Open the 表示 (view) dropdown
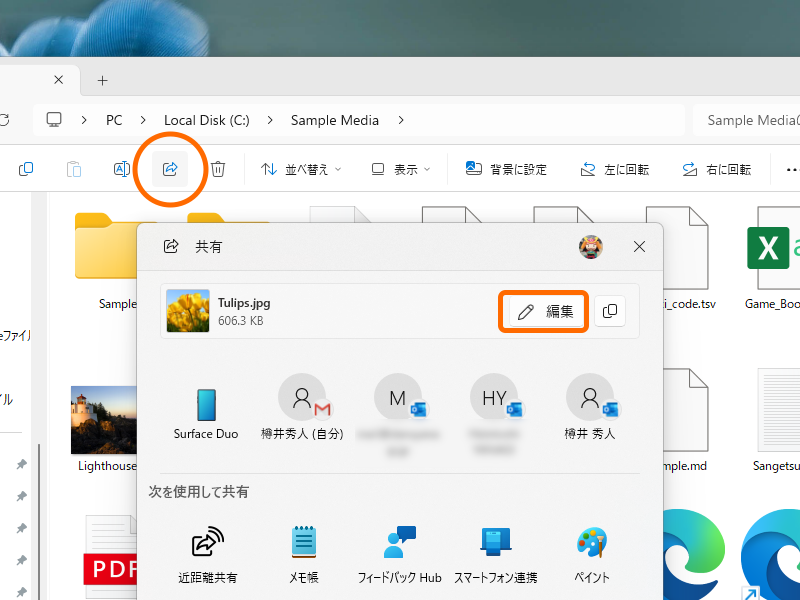This screenshot has height=600, width=800. [399, 169]
